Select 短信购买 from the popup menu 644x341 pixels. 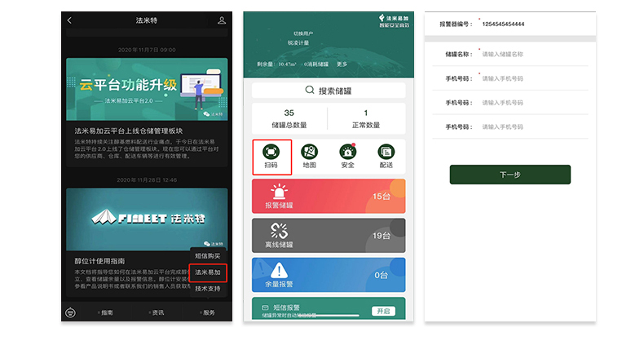[x=207, y=256]
